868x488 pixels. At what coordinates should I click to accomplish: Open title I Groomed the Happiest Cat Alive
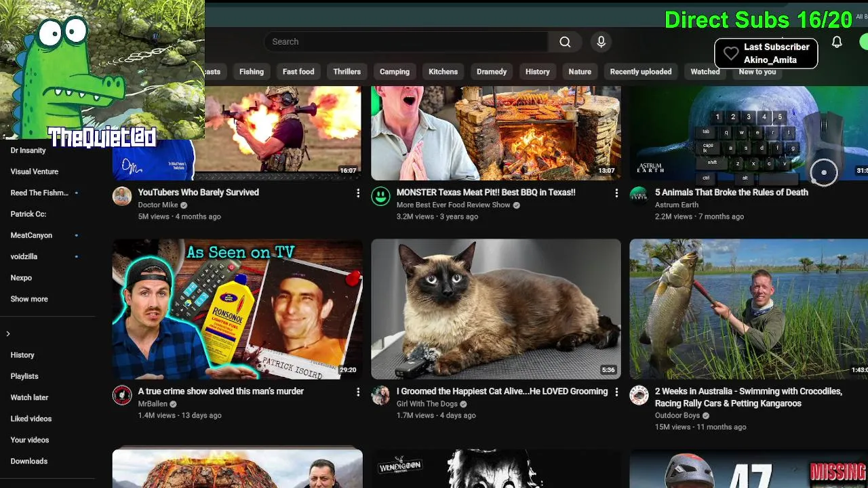[502, 391]
